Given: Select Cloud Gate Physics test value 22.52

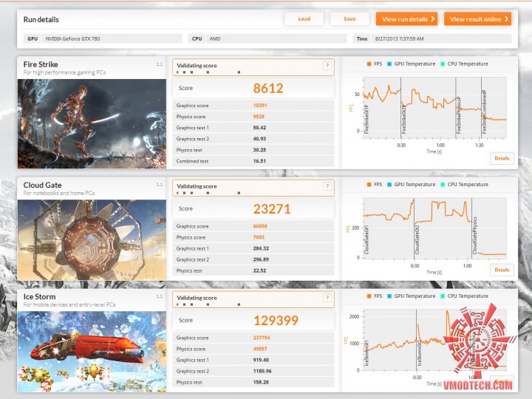Looking at the screenshot, I should (x=259, y=270).
